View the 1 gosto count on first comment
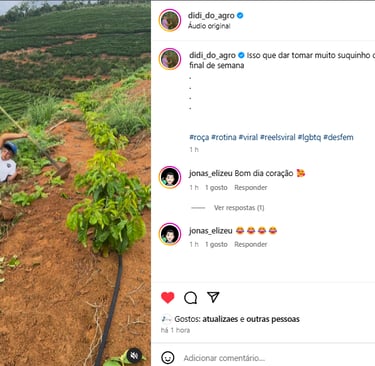The image size is (375, 366). click(216, 188)
